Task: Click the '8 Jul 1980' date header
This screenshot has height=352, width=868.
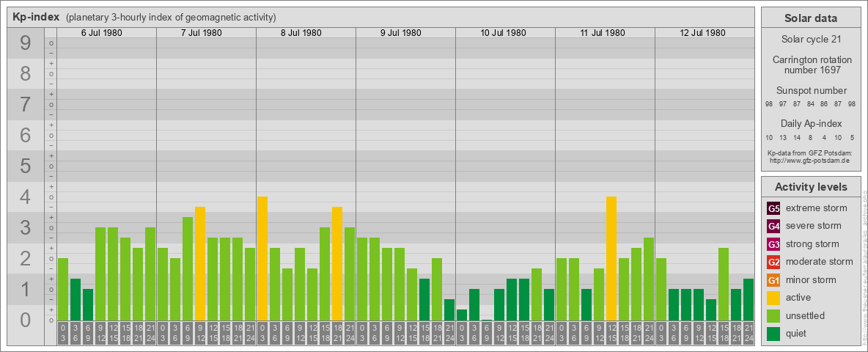Action: point(301,33)
